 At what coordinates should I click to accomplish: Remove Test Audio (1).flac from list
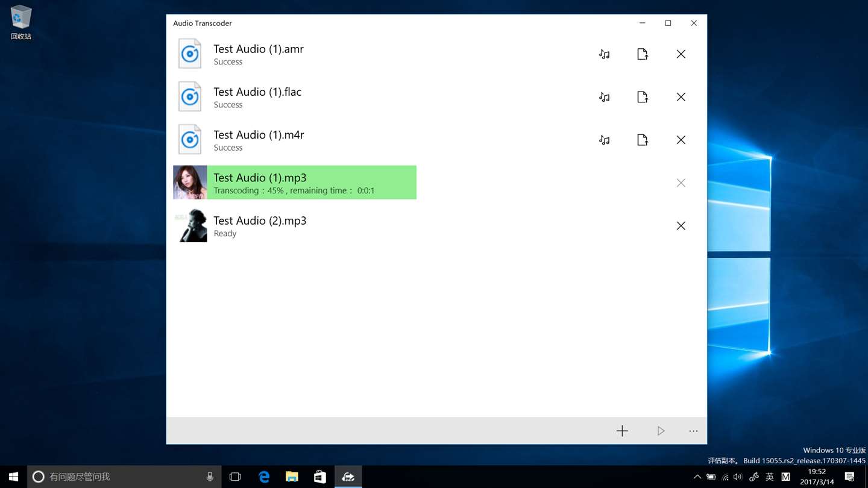[x=681, y=97]
